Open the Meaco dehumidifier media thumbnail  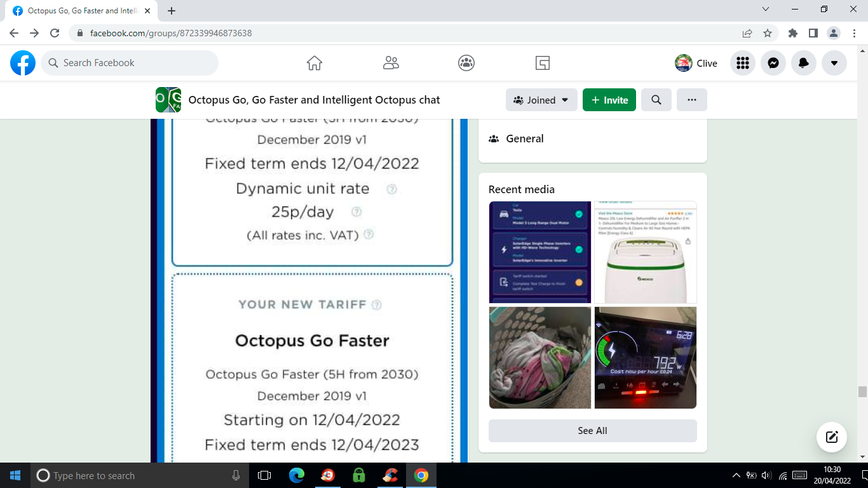click(x=646, y=252)
